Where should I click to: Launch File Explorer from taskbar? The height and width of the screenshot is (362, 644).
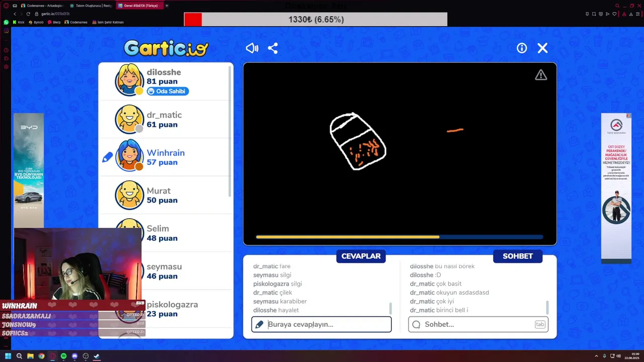click(30, 356)
